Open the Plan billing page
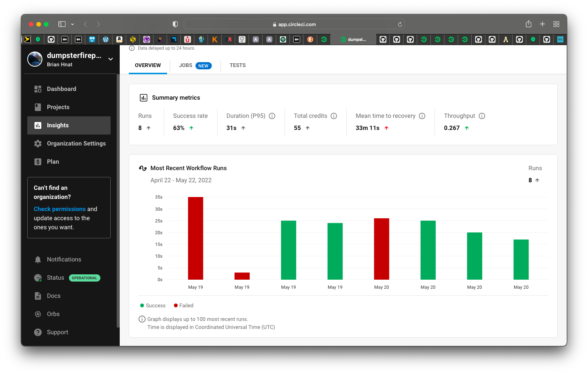588x374 pixels. (69, 162)
